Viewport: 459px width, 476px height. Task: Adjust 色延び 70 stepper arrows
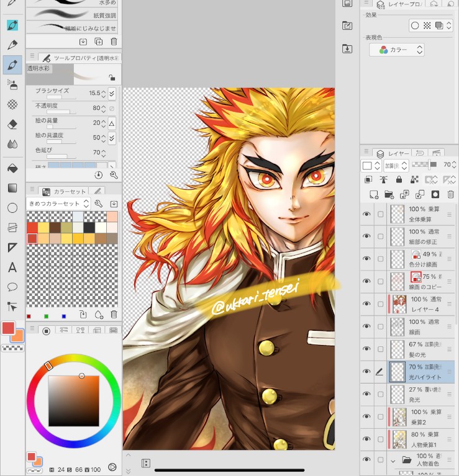[x=104, y=153]
